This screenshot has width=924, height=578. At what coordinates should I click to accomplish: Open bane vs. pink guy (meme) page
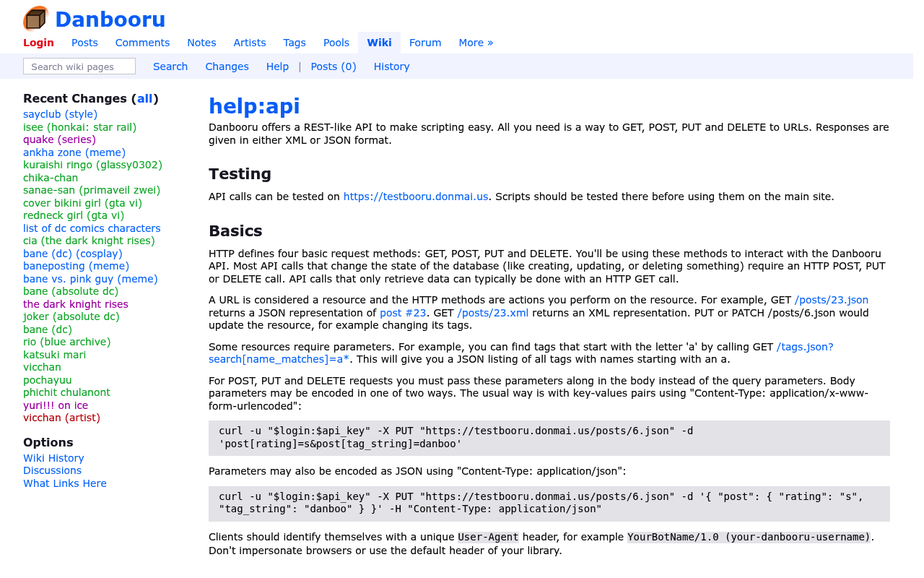(90, 279)
